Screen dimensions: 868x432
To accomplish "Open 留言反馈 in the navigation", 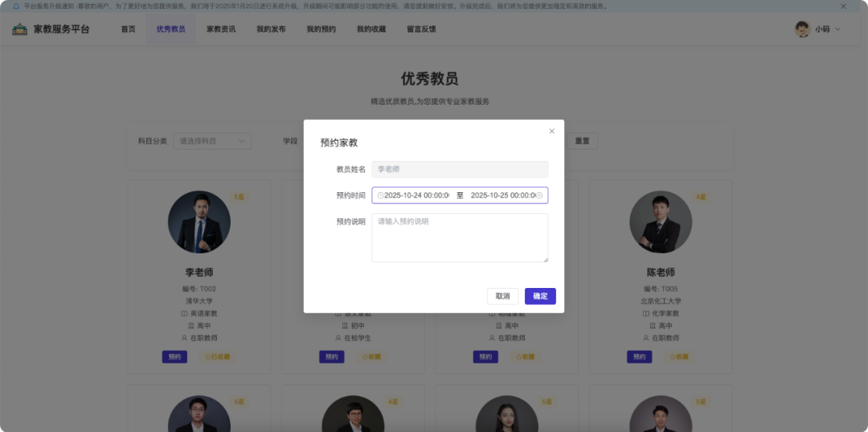I will (x=421, y=29).
